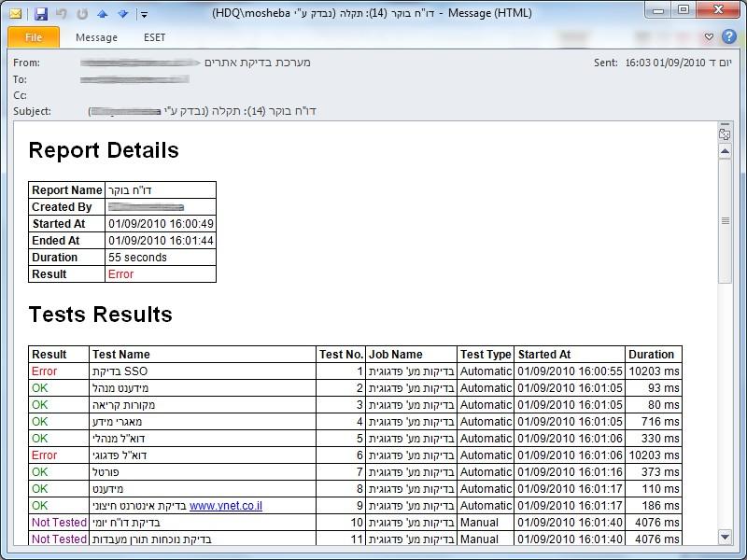
Task: Click the test name בדיקת דו"ח יומי
Action: pos(126,523)
